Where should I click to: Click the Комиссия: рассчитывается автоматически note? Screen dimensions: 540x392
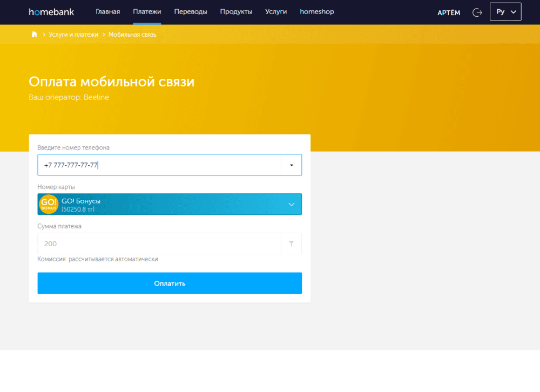point(98,259)
